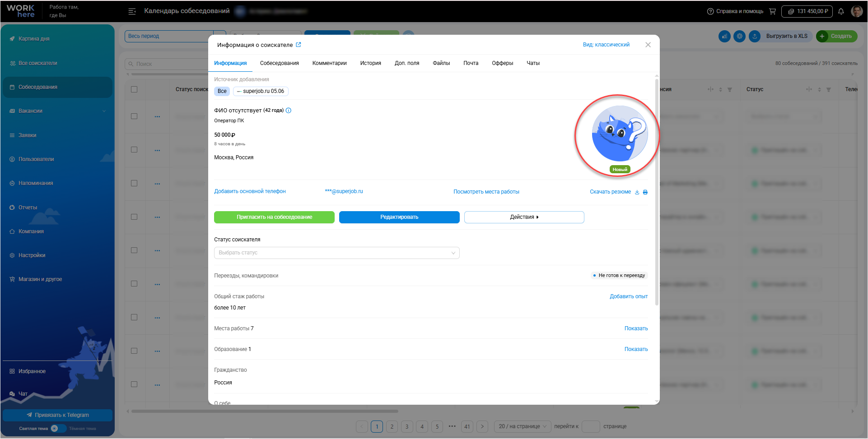This screenshot has height=439, width=868.
Task: Tick the fourth row checkbox in table
Action: pyautogui.click(x=134, y=217)
